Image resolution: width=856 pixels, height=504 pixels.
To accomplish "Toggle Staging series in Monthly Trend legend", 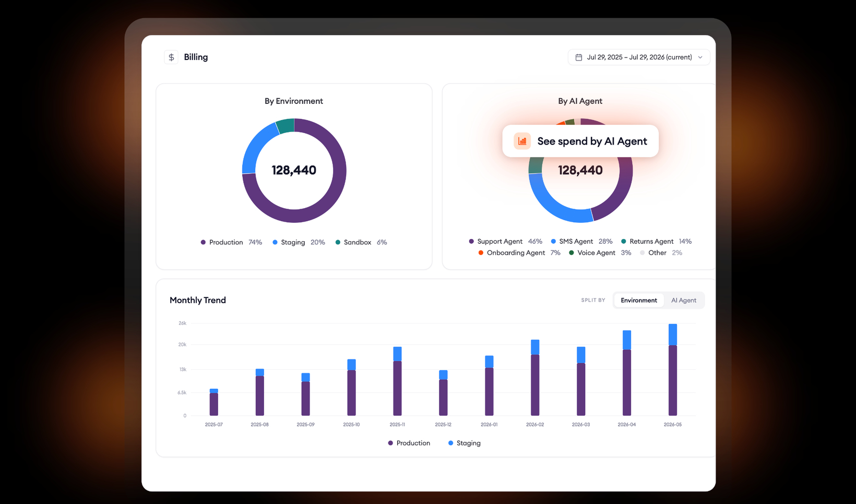I will 465,443.
